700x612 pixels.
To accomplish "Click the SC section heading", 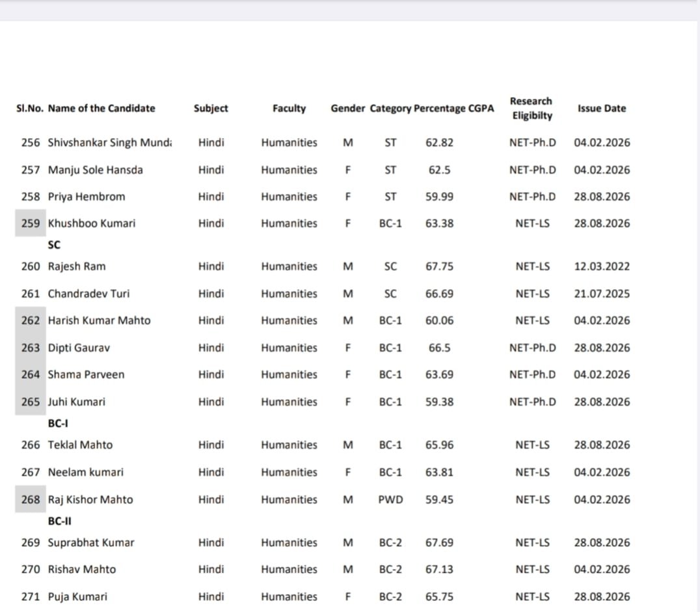I will coord(54,245).
